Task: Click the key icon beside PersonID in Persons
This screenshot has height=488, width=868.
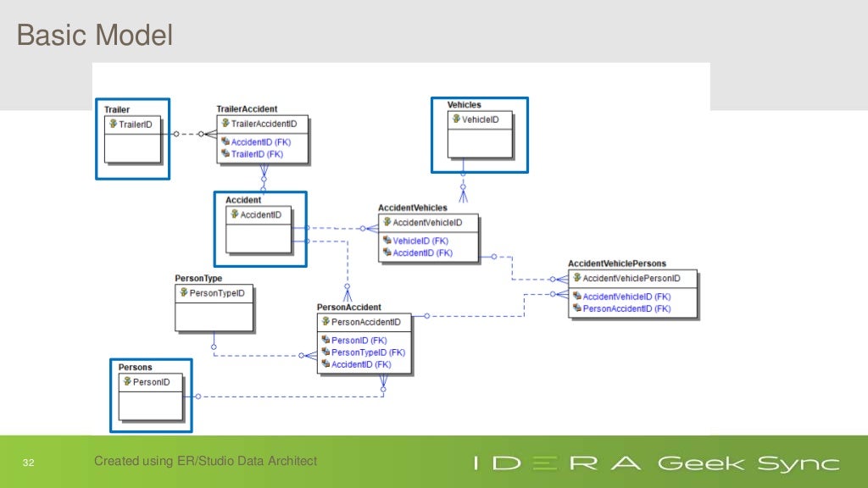Action: (x=127, y=381)
